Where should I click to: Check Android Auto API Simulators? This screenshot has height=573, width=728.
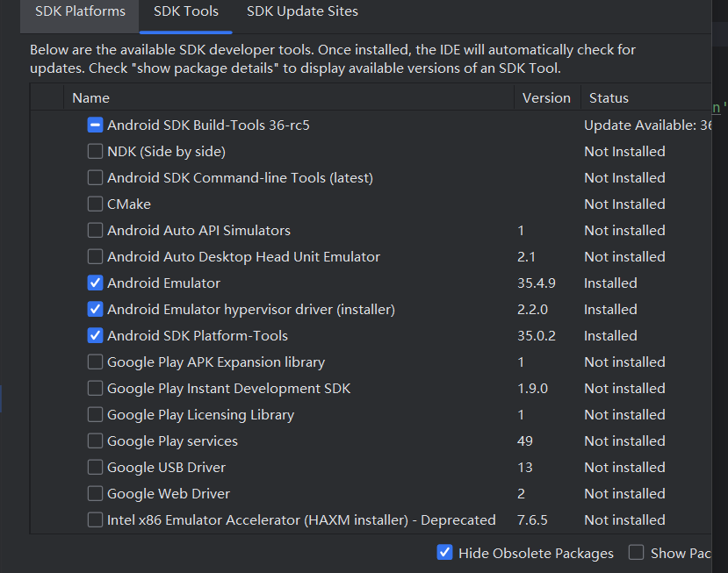(96, 231)
